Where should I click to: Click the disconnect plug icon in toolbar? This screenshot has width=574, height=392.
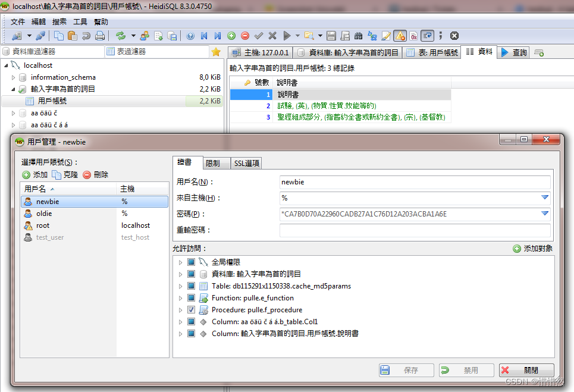click(x=40, y=36)
